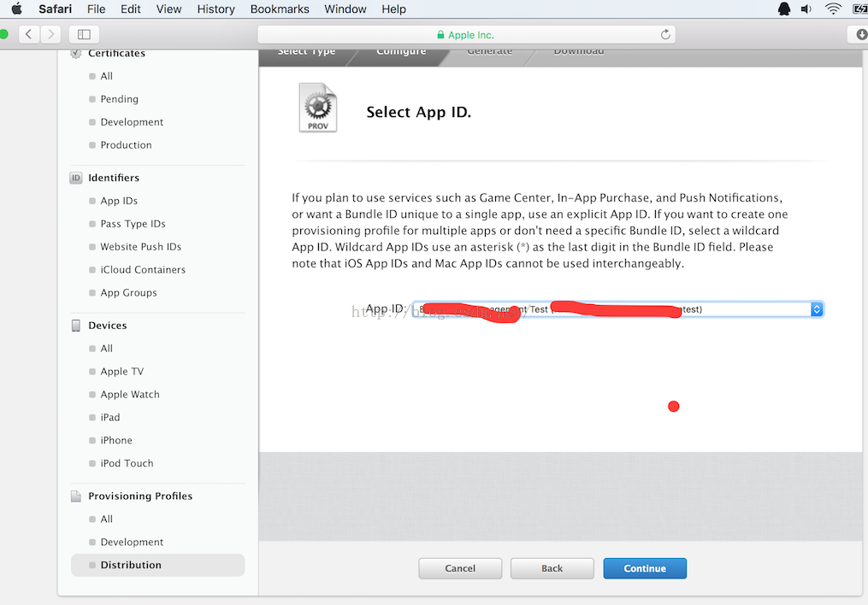Click the Cancel button

pyautogui.click(x=460, y=568)
